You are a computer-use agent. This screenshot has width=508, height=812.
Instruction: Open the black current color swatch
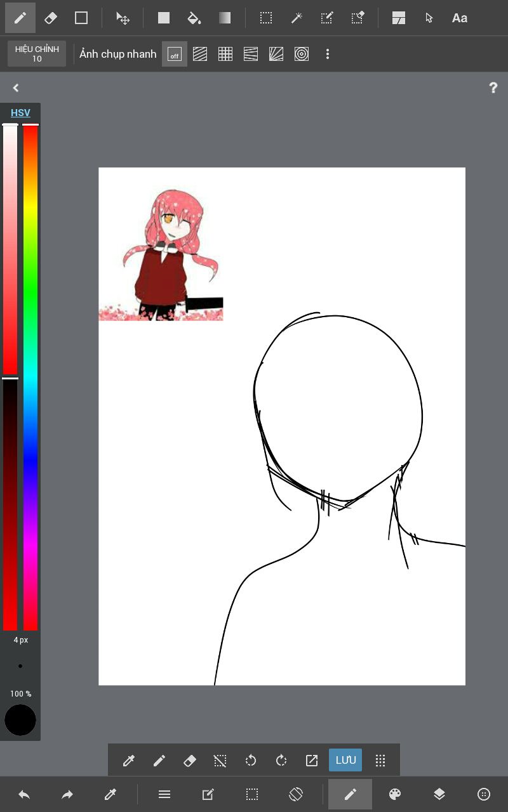tap(20, 720)
